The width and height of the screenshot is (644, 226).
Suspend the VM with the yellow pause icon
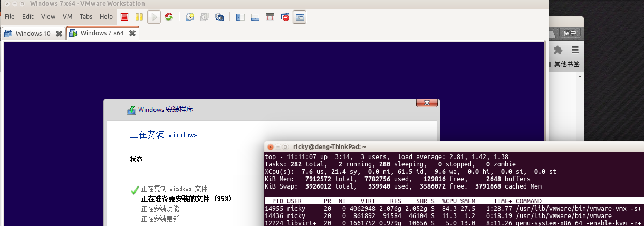(139, 17)
